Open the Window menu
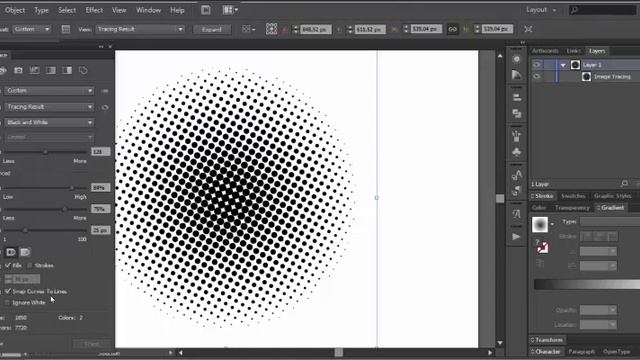Image resolution: width=640 pixels, height=360 pixels. (148, 10)
